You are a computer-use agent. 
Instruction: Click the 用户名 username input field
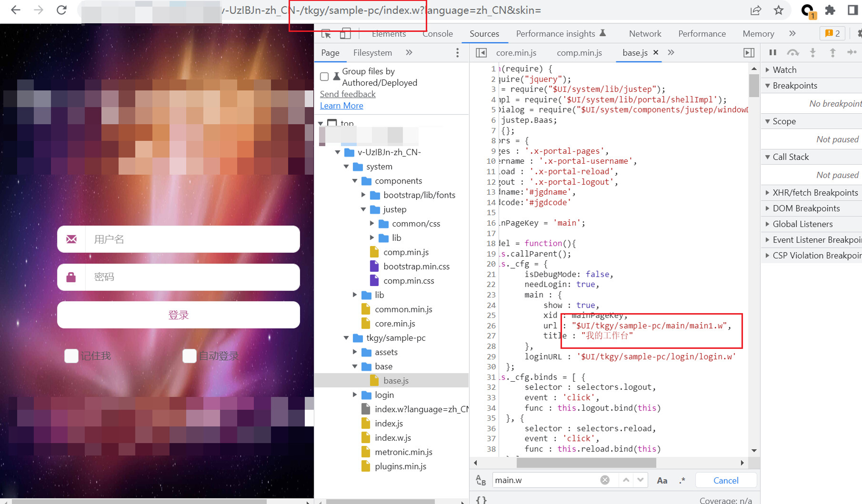[178, 239]
